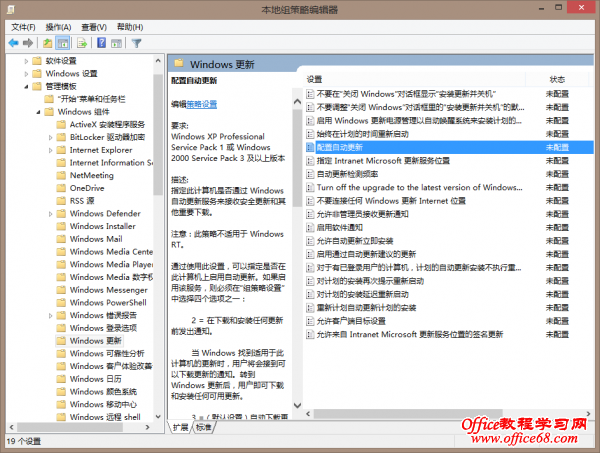The height and width of the screenshot is (453, 600).
Task: Open the Help question mark icon
Action: point(101,43)
